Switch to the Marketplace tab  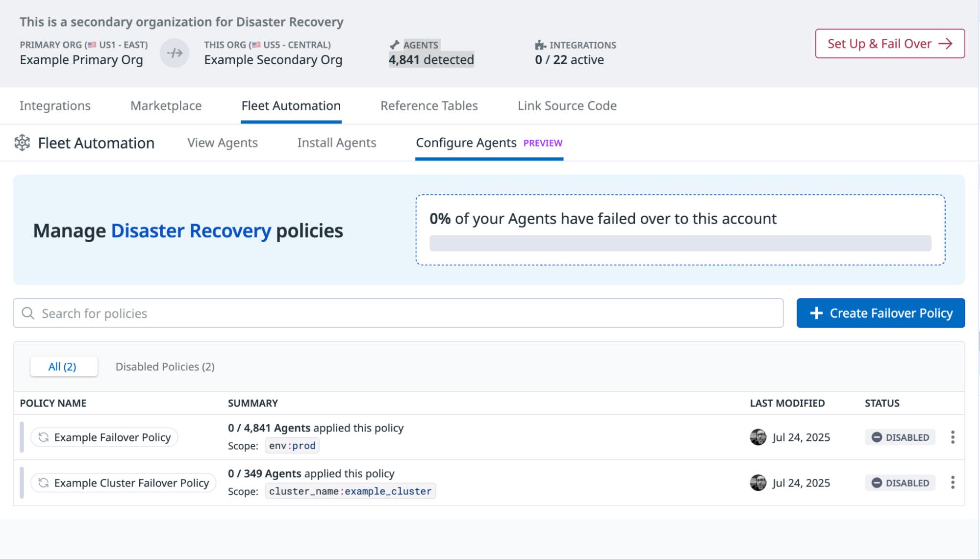165,105
